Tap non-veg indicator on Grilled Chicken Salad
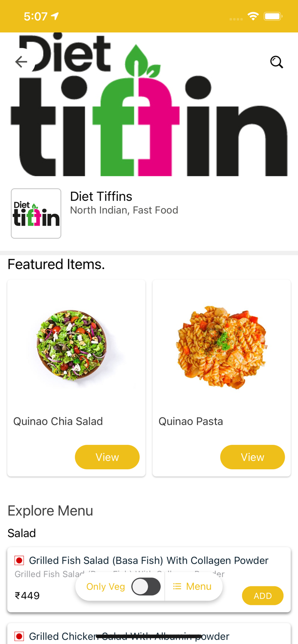The width and height of the screenshot is (298, 644). click(x=19, y=636)
